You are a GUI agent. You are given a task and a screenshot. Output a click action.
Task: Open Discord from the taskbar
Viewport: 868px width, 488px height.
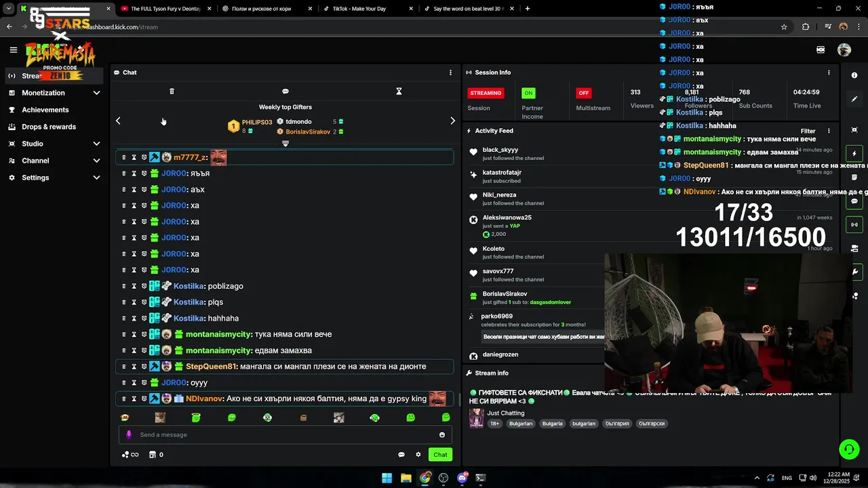(x=462, y=478)
